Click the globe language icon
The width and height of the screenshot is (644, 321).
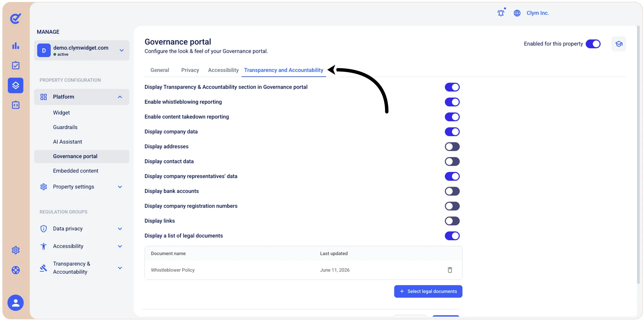(517, 13)
